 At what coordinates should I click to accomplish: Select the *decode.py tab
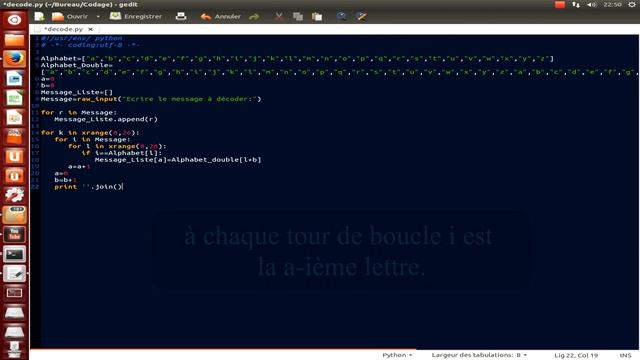click(x=63, y=29)
